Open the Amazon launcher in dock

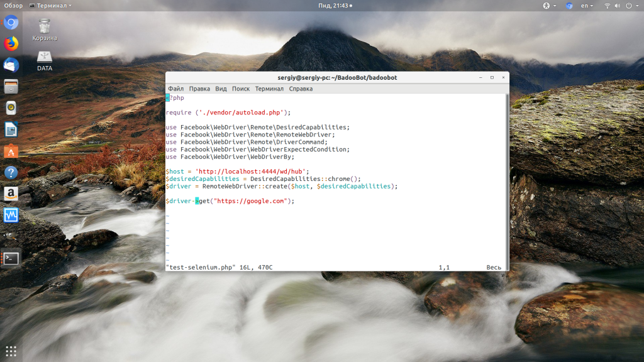(11, 194)
